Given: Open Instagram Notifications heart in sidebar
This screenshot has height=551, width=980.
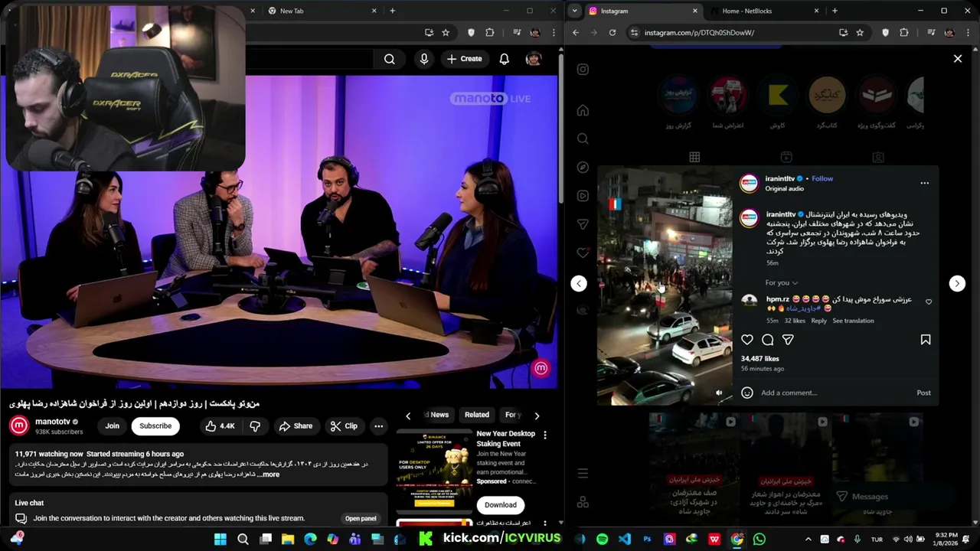Looking at the screenshot, I should (x=583, y=253).
